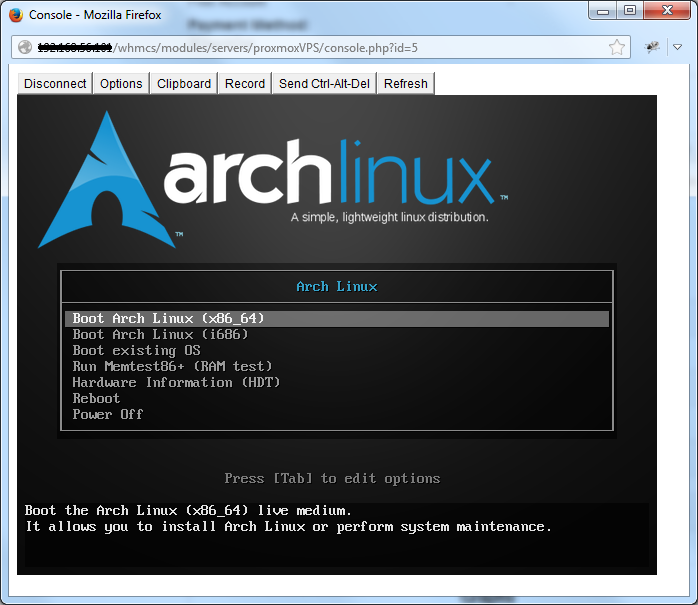Click the Refresh button
Screen dimensions: 698x605
click(406, 84)
